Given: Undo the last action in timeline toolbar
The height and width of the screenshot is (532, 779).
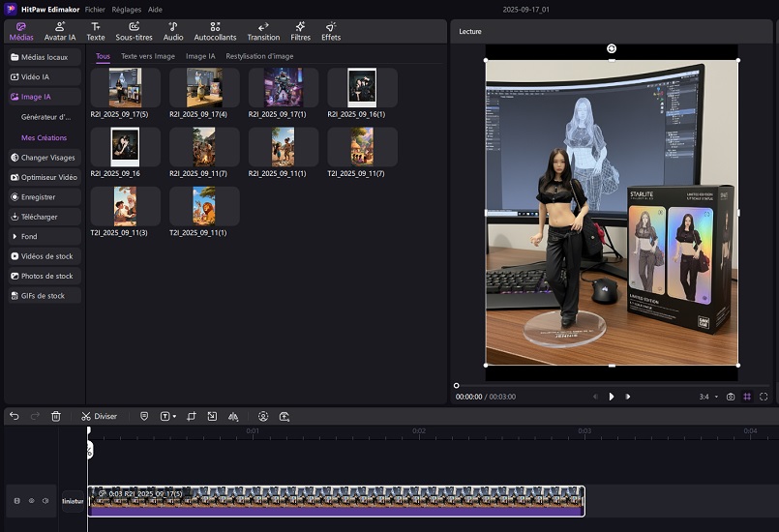Looking at the screenshot, I should click(x=15, y=416).
